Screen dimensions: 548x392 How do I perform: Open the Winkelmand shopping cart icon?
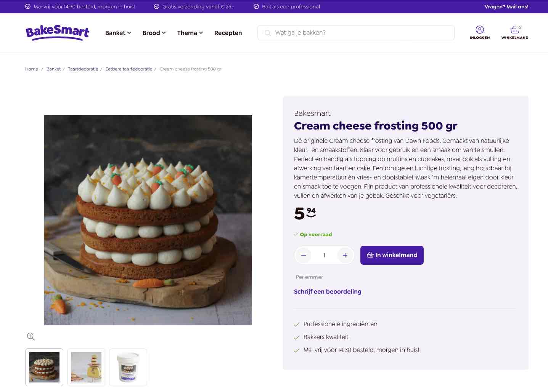tap(513, 30)
